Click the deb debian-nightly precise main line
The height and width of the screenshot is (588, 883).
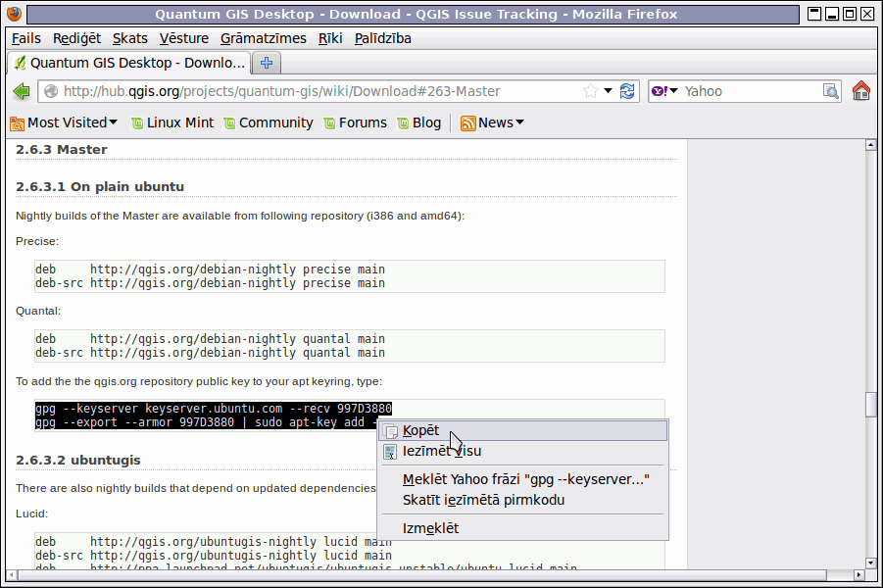coord(210,269)
